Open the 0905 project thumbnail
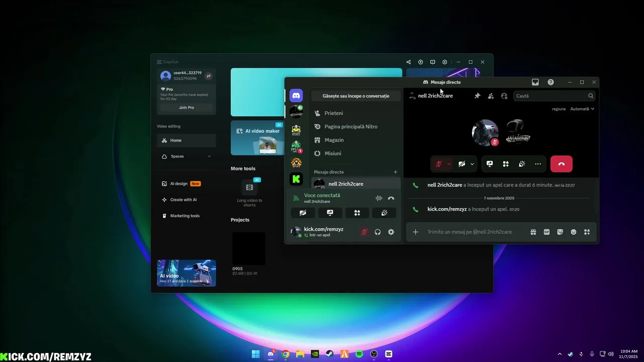644x362 pixels. [x=249, y=248]
